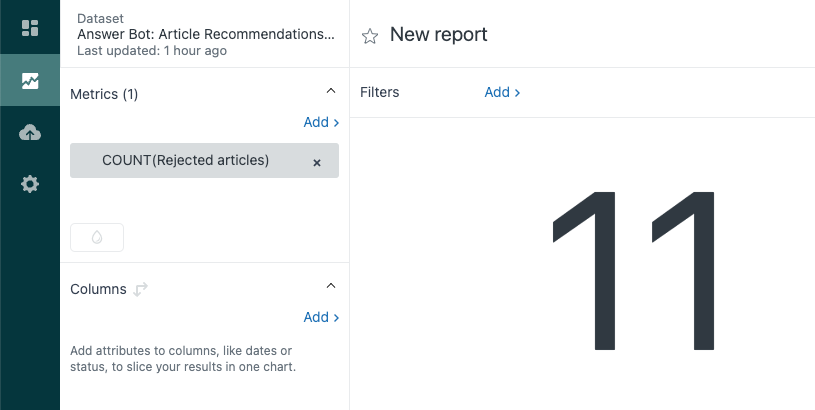Click the Columns section heading
815x410 pixels.
pos(98,289)
